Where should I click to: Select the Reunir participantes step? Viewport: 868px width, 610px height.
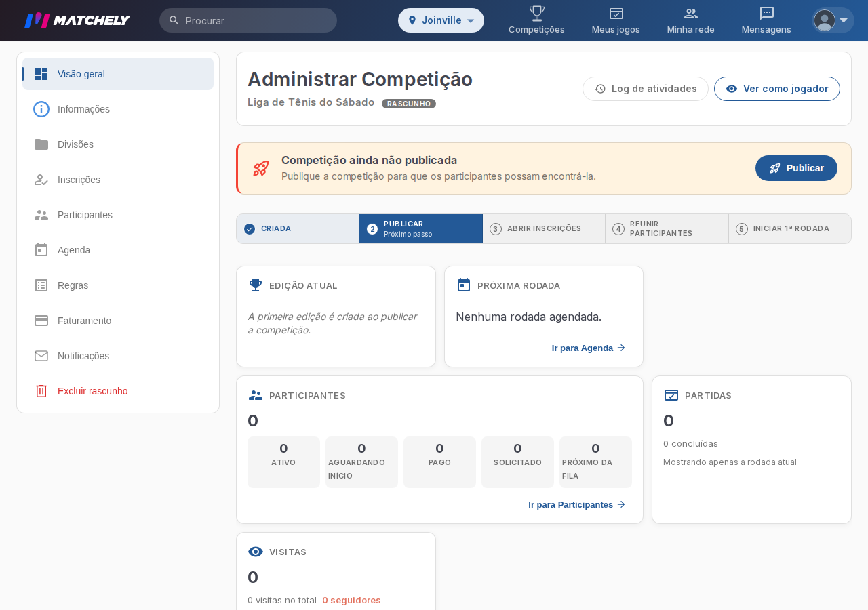[x=667, y=229]
